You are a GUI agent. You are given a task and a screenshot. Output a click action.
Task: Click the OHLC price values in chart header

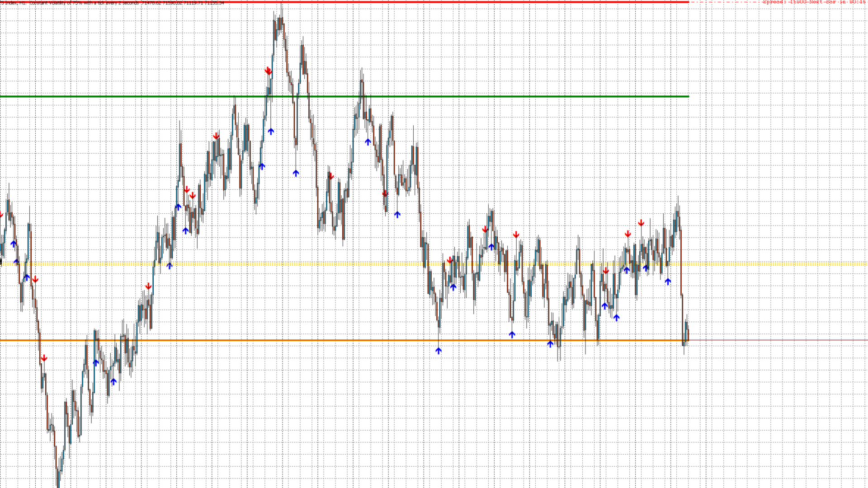coord(183,3)
